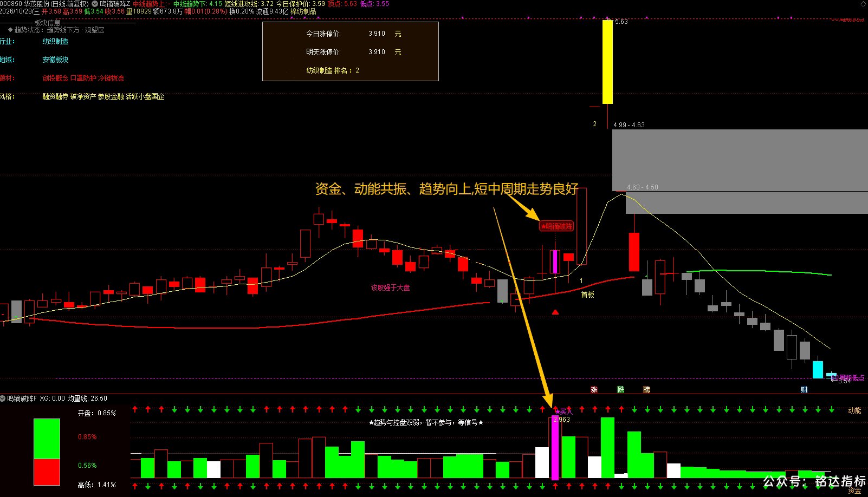
Task: Click the 动能 label on the right
Action: [854, 410]
